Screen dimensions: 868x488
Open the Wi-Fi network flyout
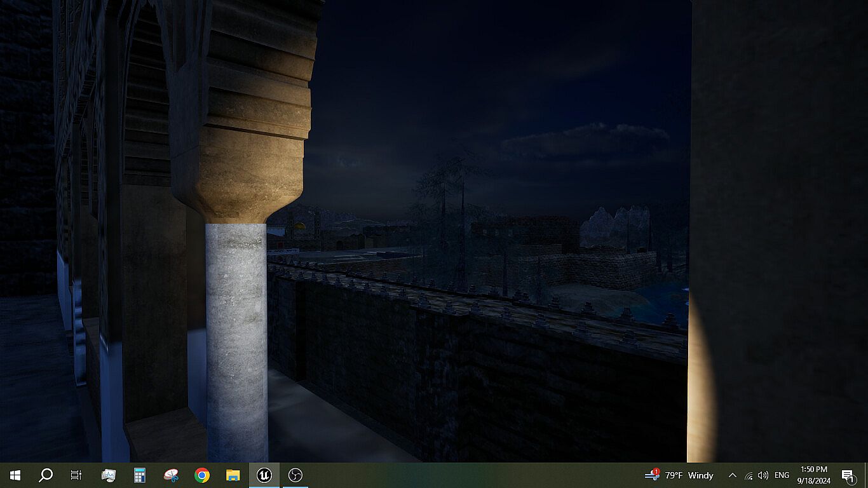[x=749, y=475]
